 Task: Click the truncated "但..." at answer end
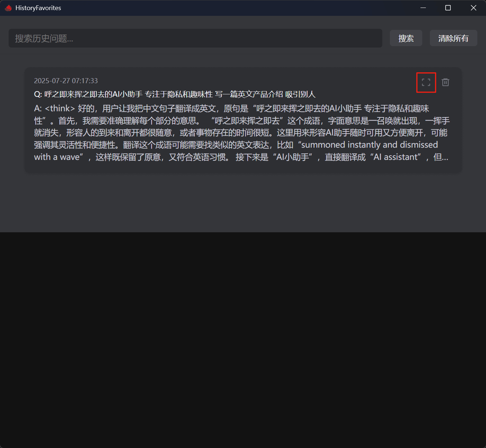tap(441, 157)
